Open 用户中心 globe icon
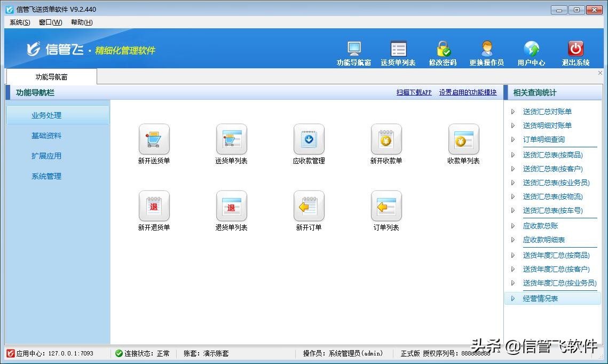 [531, 49]
